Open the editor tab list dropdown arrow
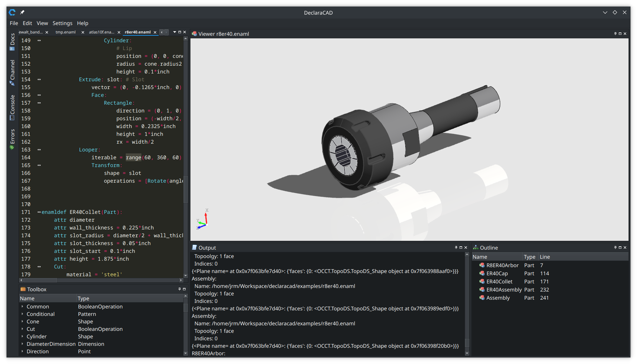This screenshot has height=364, width=637. (175, 32)
